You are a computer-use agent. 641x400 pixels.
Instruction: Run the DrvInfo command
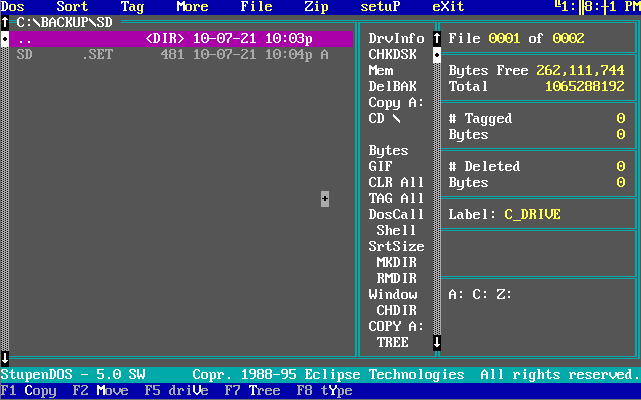coord(396,39)
